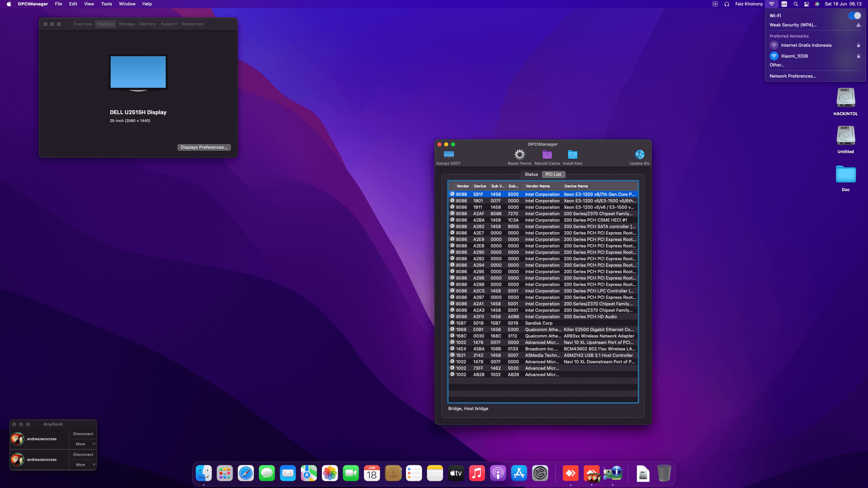Join the Internet Gratis Indonesia network
This screenshot has width=868, height=488.
coord(815,45)
